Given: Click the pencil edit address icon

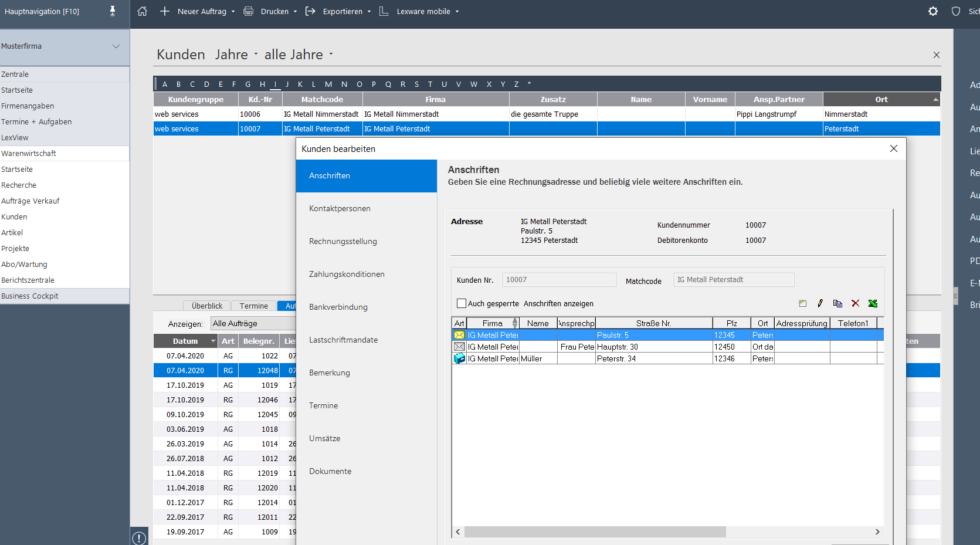Looking at the screenshot, I should pyautogui.click(x=820, y=303).
